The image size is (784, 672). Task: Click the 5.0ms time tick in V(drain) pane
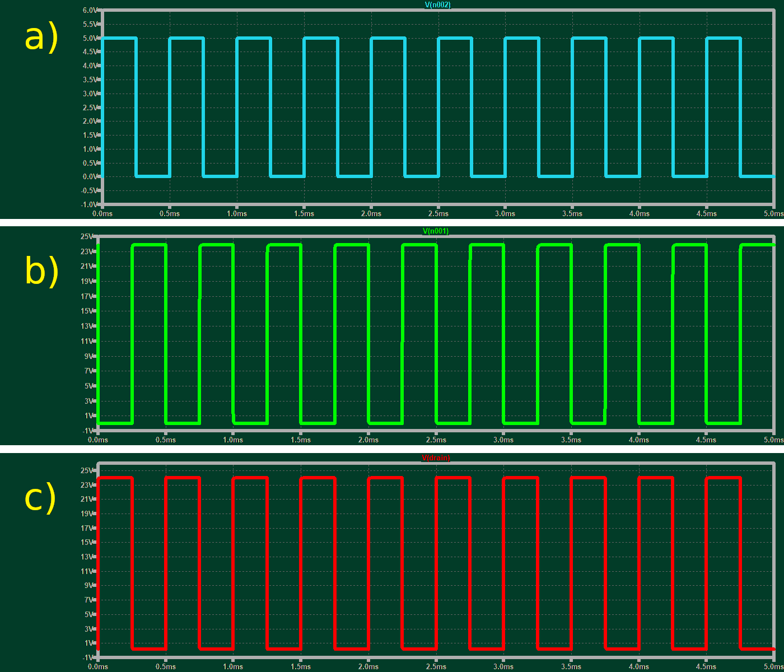(773, 667)
